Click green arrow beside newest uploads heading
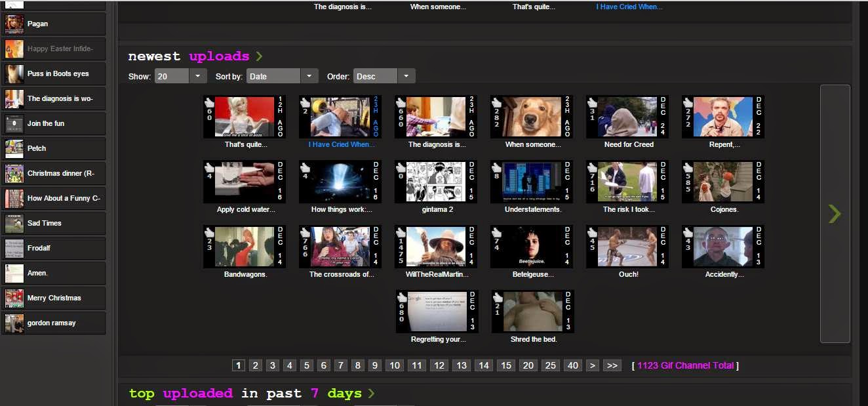This screenshot has width=868, height=406. coord(259,56)
